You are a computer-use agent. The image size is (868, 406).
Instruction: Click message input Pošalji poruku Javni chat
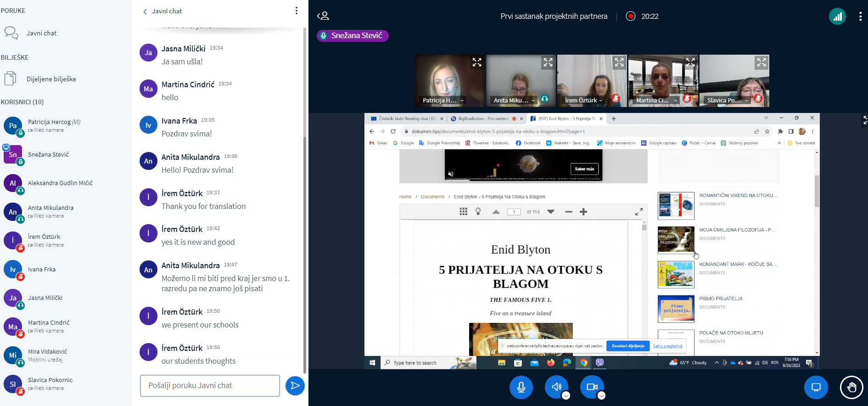pos(210,386)
